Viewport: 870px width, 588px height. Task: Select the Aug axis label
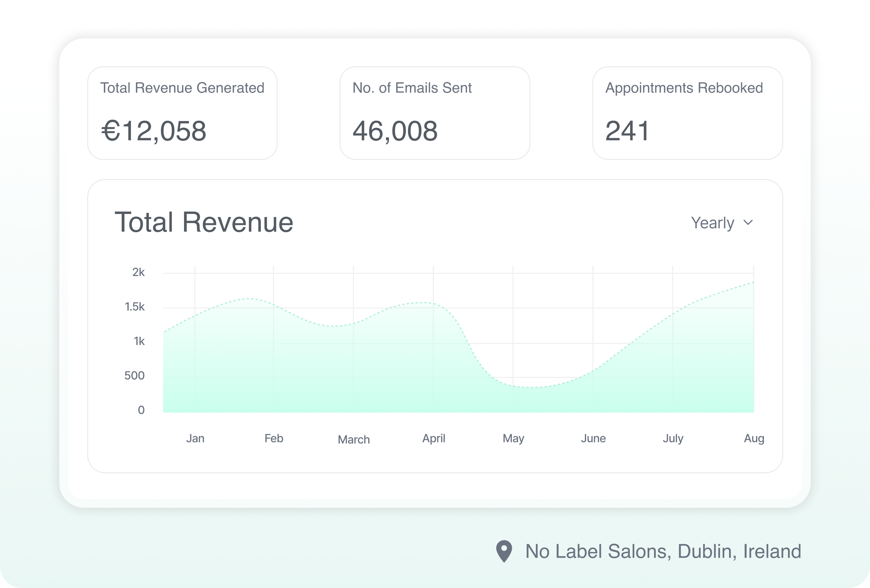point(754,438)
